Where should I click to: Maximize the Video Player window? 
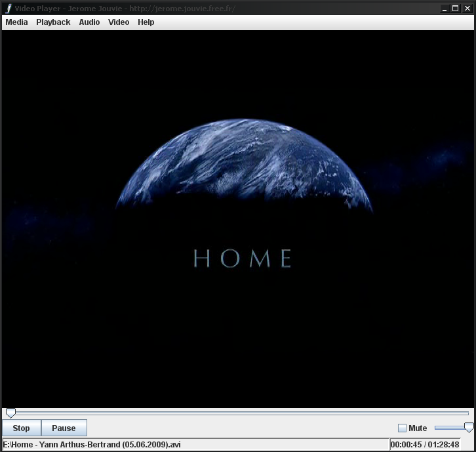tap(456, 9)
